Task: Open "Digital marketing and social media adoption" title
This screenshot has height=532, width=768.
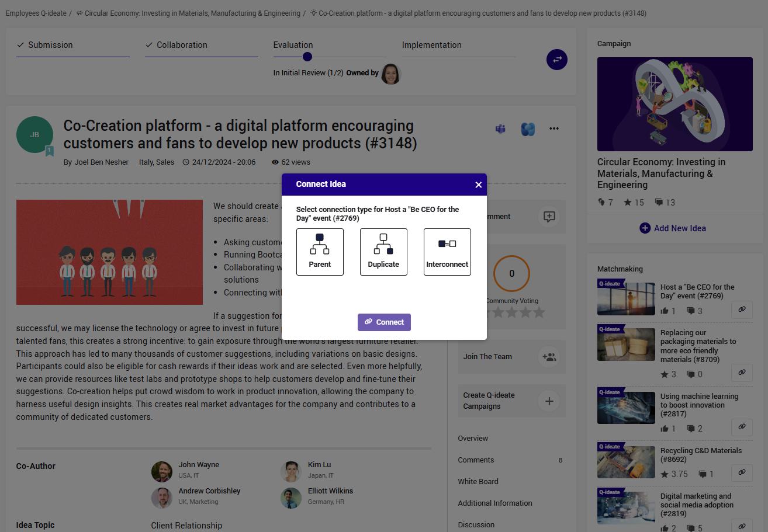Action: click(697, 505)
